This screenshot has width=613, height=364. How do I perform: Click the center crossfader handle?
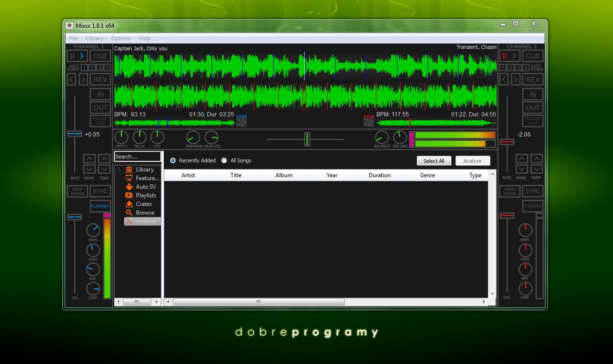click(x=307, y=139)
